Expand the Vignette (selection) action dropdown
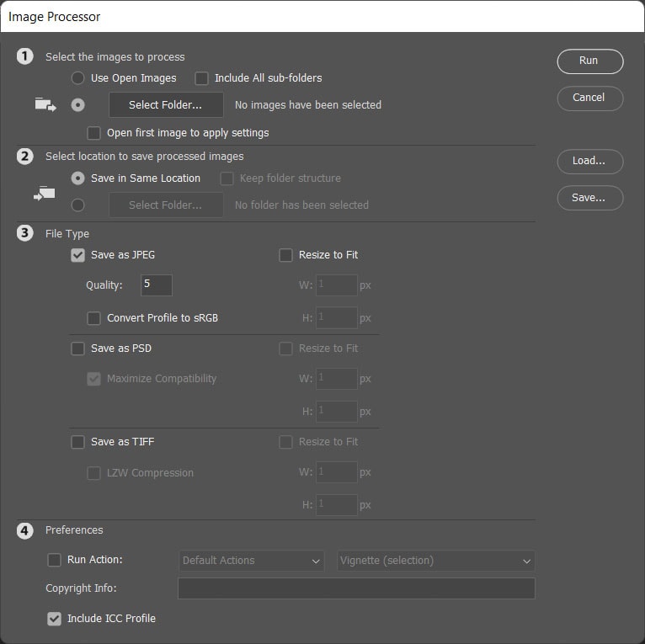 coord(436,561)
